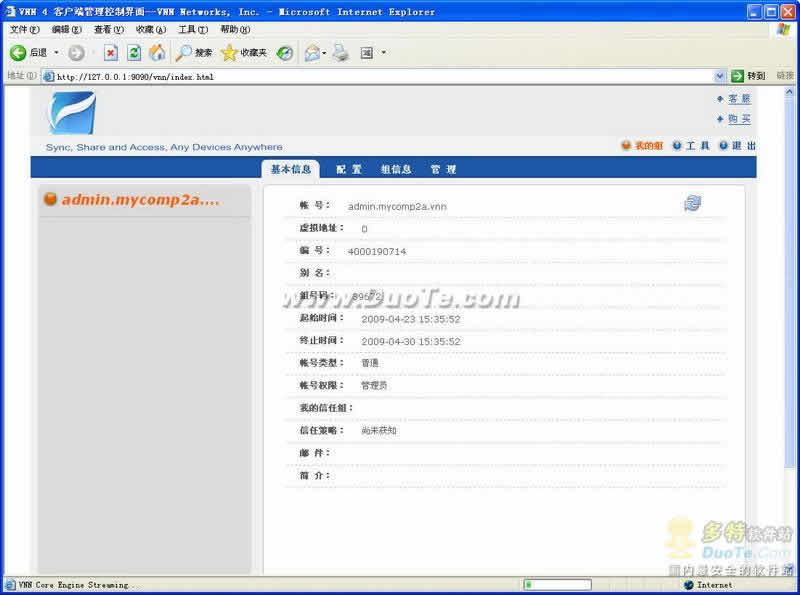Viewport: 800px width, 595px height.
Task: Stop page loading with the red X icon
Action: point(111,53)
